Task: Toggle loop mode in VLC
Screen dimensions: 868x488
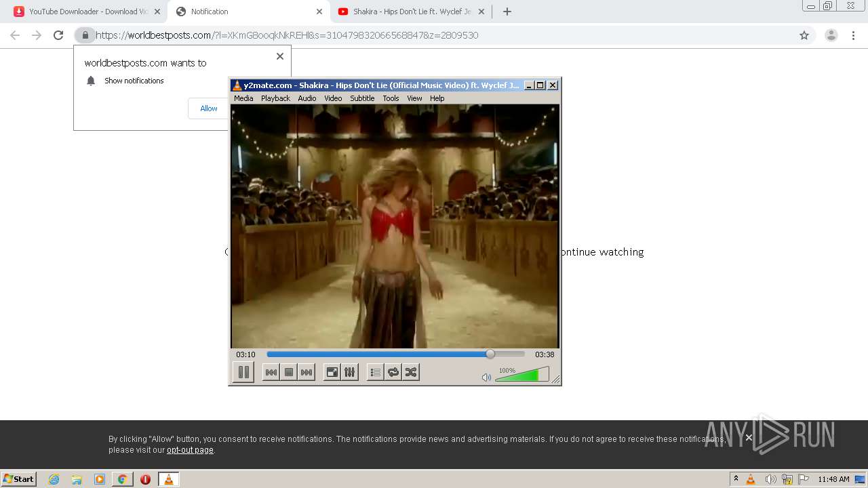Action: pos(393,372)
